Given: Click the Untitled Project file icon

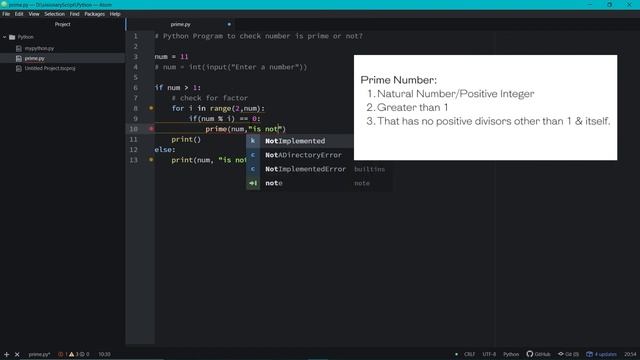Looking at the screenshot, I should click(x=19, y=68).
